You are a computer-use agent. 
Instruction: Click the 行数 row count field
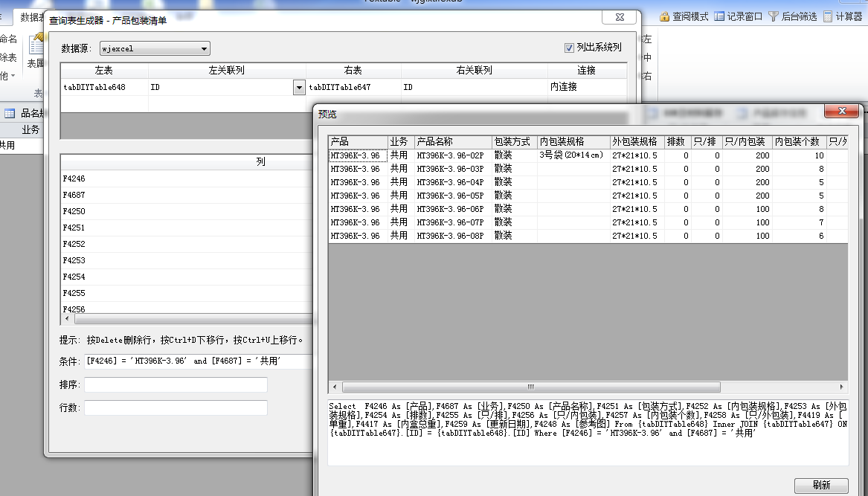click(176, 408)
